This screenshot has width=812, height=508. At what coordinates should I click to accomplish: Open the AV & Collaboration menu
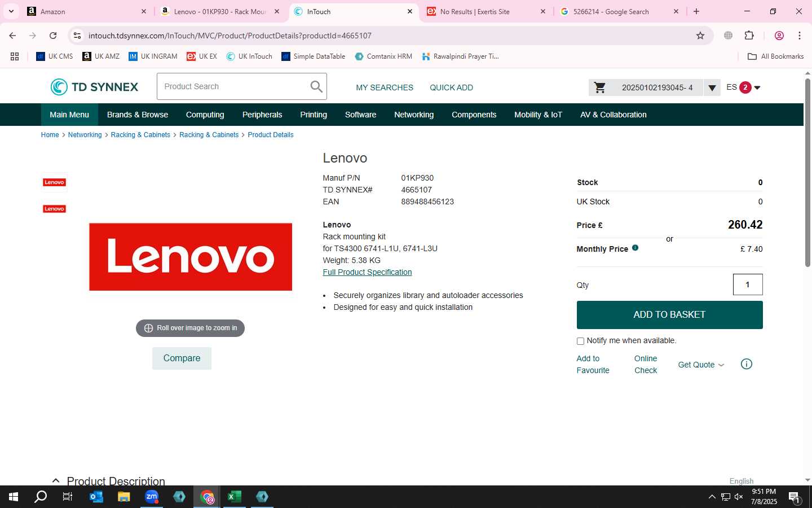coord(614,115)
